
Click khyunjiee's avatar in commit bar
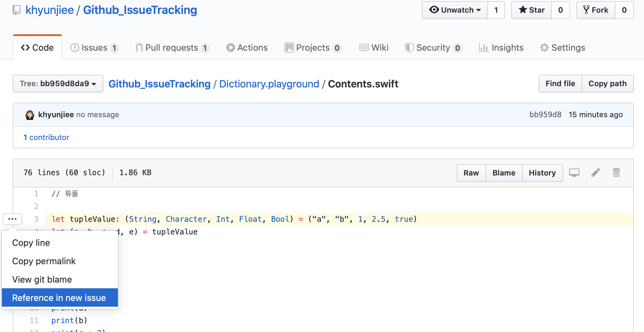pyautogui.click(x=30, y=115)
